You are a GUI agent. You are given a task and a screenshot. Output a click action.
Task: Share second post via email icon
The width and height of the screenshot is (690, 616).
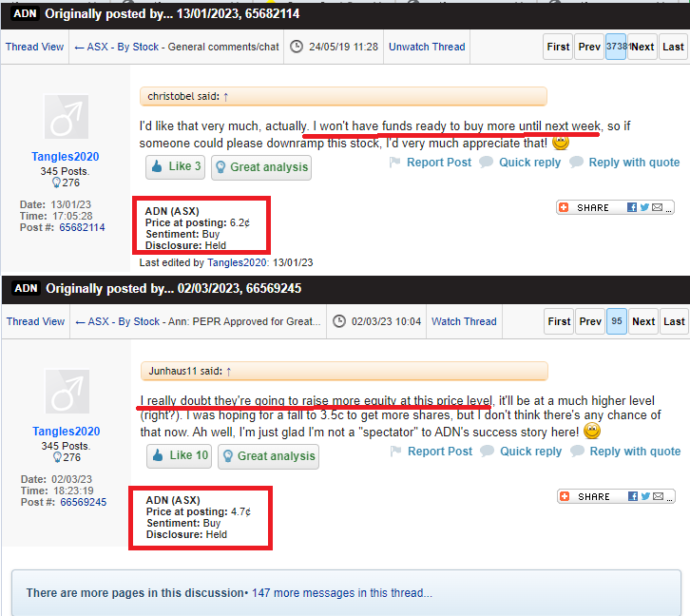click(658, 496)
